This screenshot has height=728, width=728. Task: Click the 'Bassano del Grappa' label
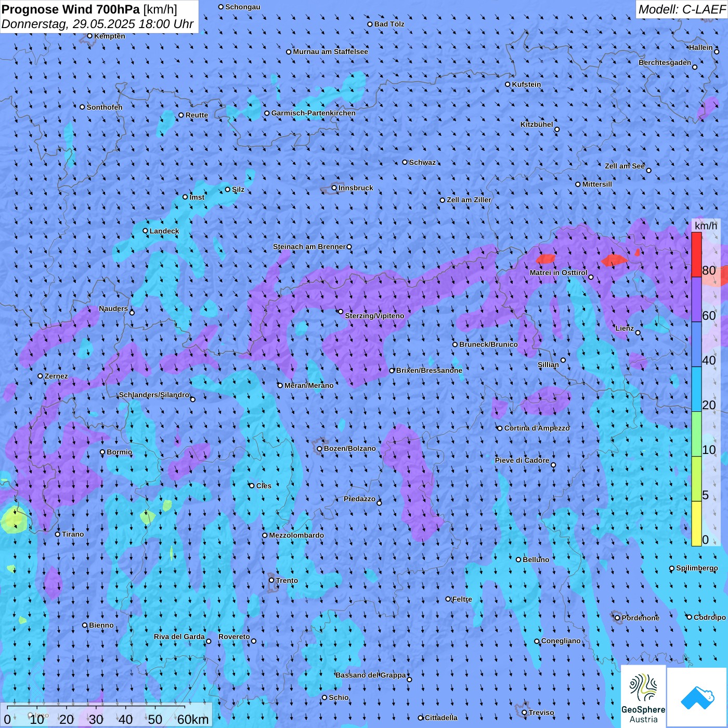371,675
